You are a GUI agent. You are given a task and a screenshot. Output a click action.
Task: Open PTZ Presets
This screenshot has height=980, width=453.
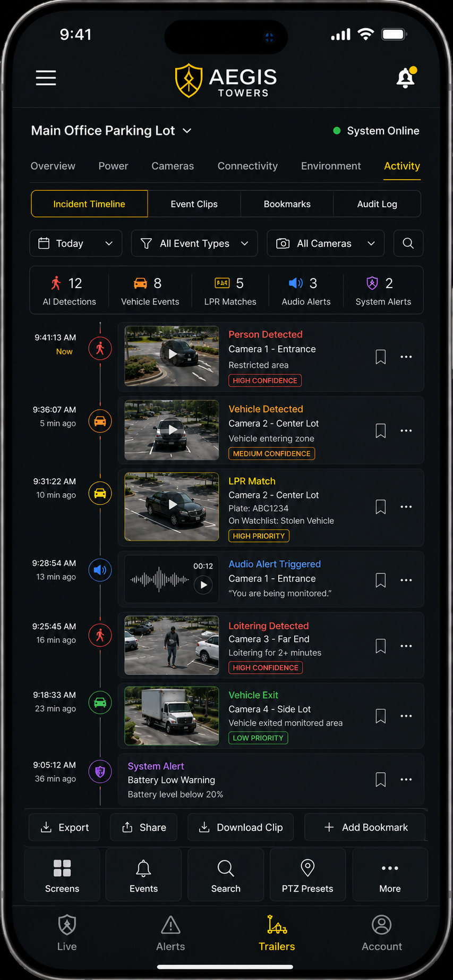pyautogui.click(x=307, y=875)
